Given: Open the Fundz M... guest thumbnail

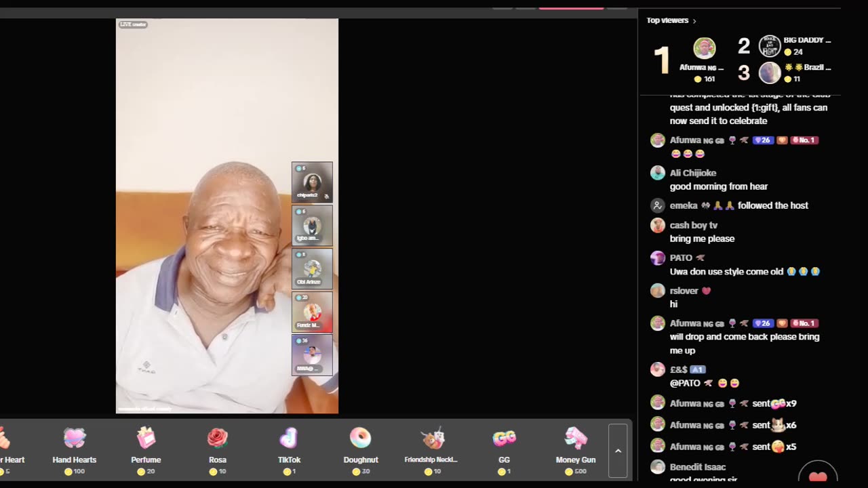Looking at the screenshot, I should 312,312.
